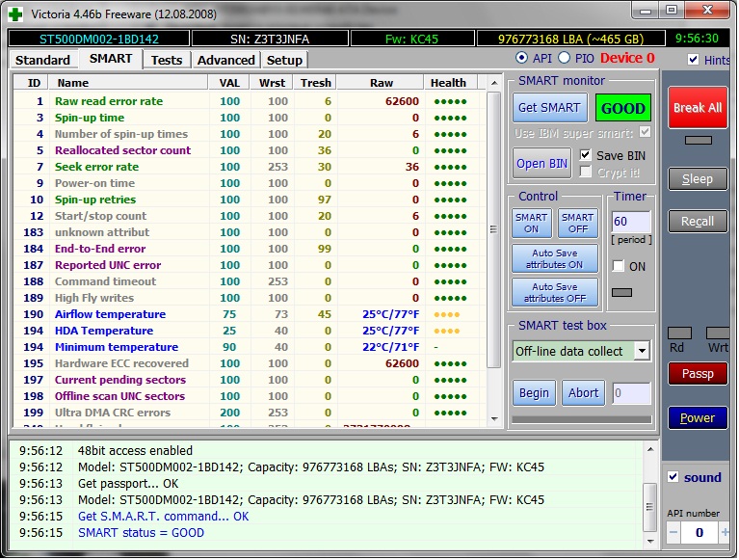The width and height of the screenshot is (739, 560).
Task: Select the Reallocated sector count row
Action: pos(249,150)
